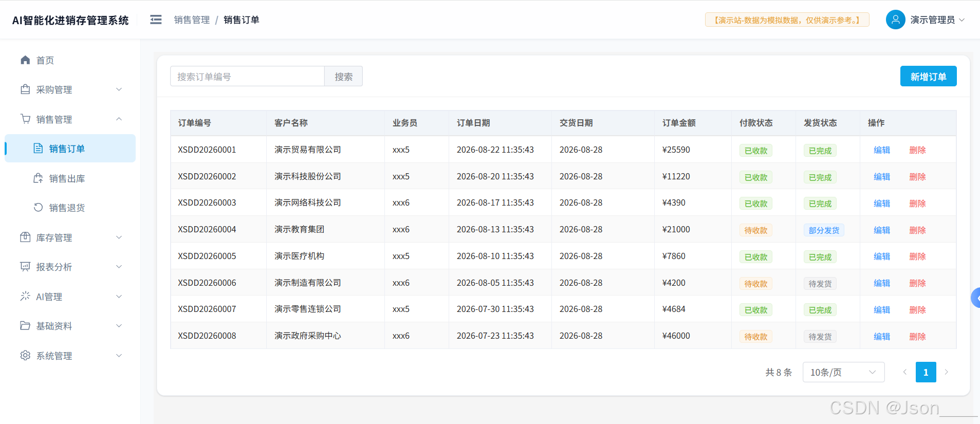Select 销售订单 submenu item

[70, 149]
